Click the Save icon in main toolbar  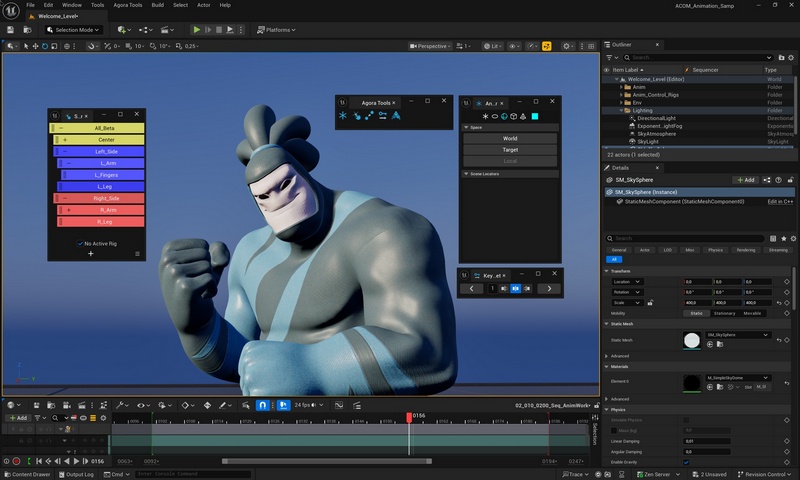click(10, 30)
